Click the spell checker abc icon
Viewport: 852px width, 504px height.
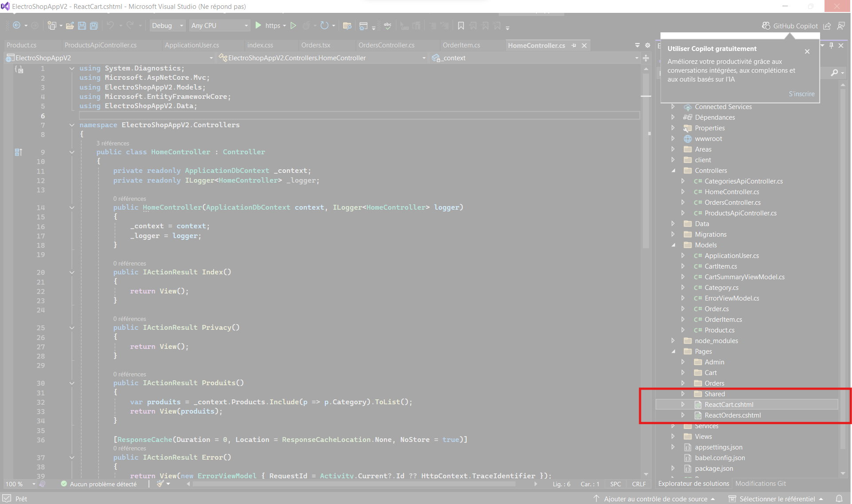(387, 26)
